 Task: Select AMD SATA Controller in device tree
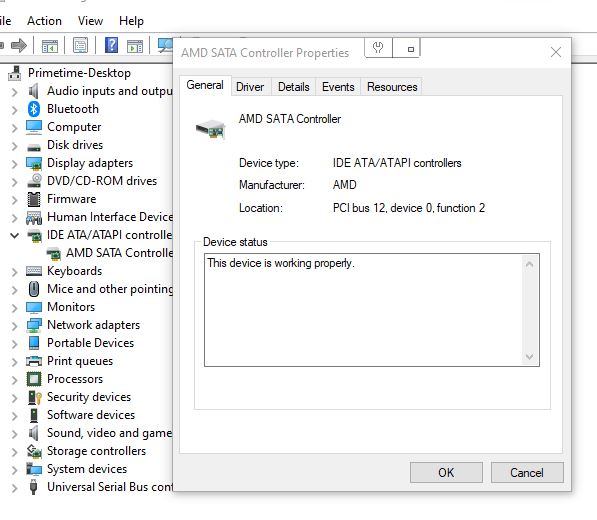point(119,253)
